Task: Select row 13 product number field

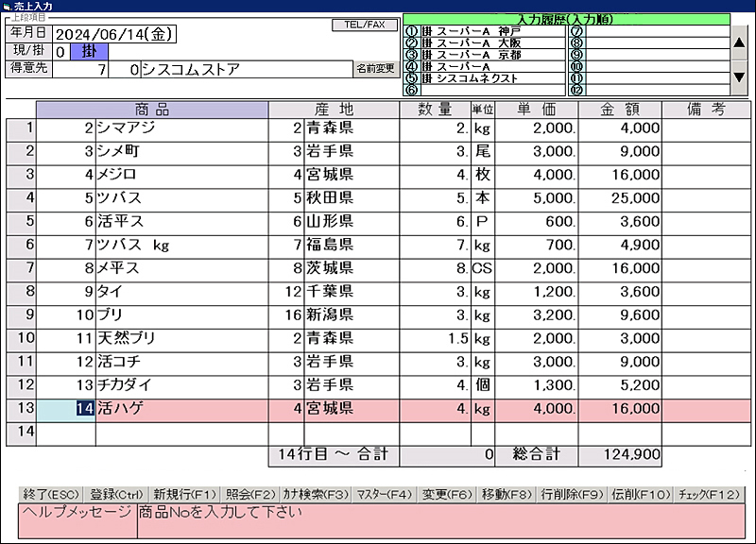Action: (66, 408)
